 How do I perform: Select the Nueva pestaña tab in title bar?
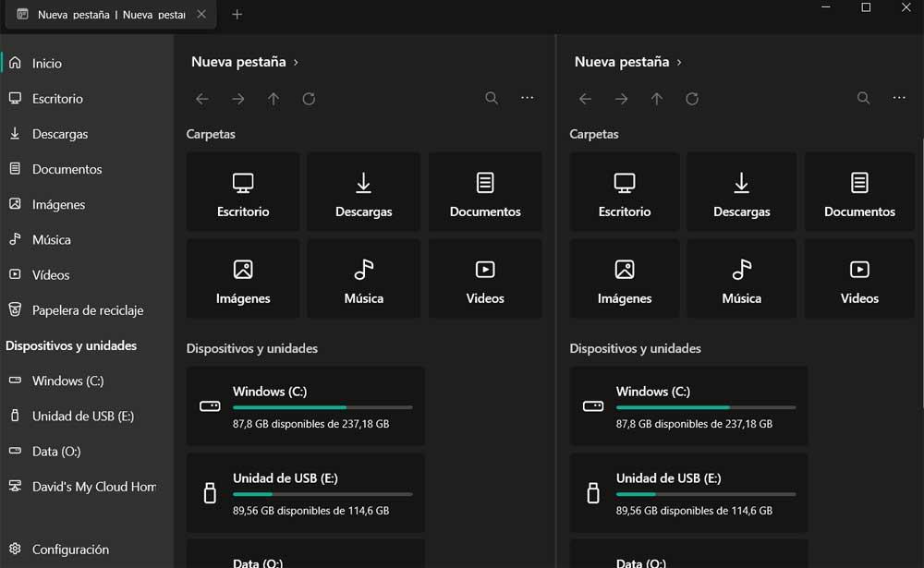tap(111, 15)
